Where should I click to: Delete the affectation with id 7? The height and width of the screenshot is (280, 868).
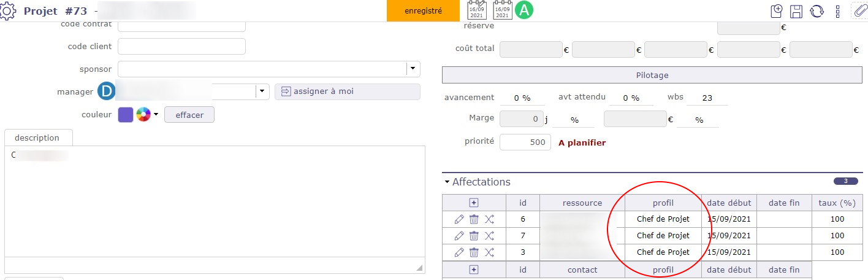pos(474,236)
